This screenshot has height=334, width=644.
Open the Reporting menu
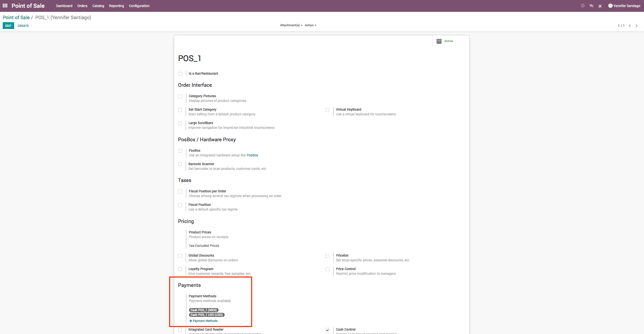click(116, 6)
